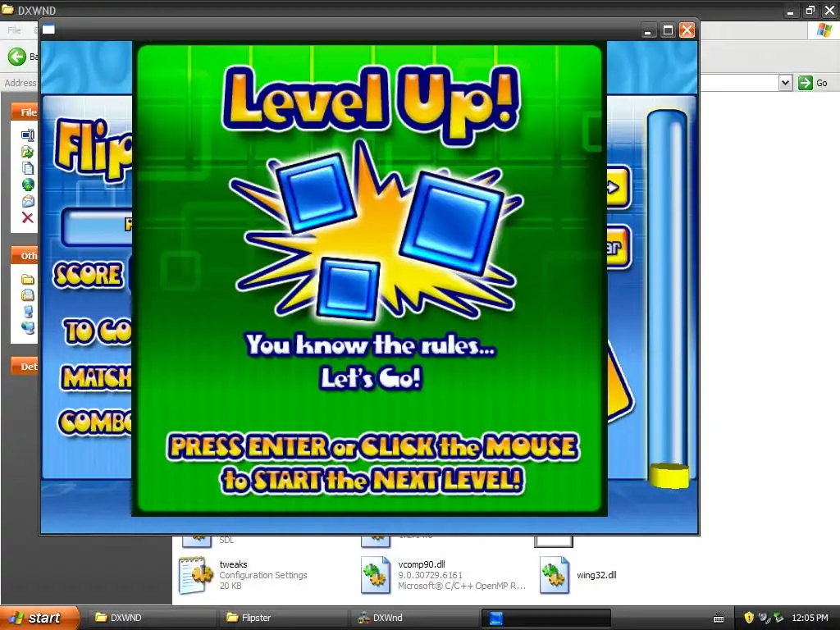Image resolution: width=840 pixels, height=630 pixels.
Task: Click the E-mail this file envelope icon
Action: 28,201
